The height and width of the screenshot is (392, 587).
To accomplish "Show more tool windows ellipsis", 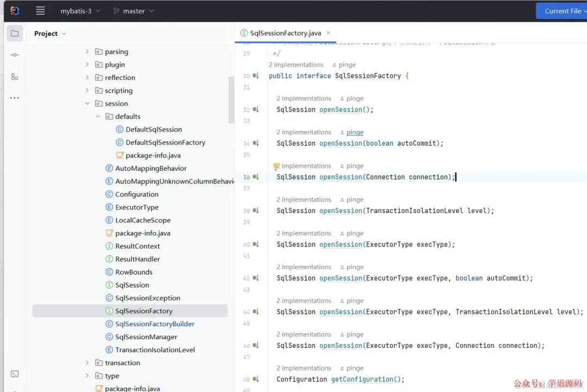I will 15,98.
